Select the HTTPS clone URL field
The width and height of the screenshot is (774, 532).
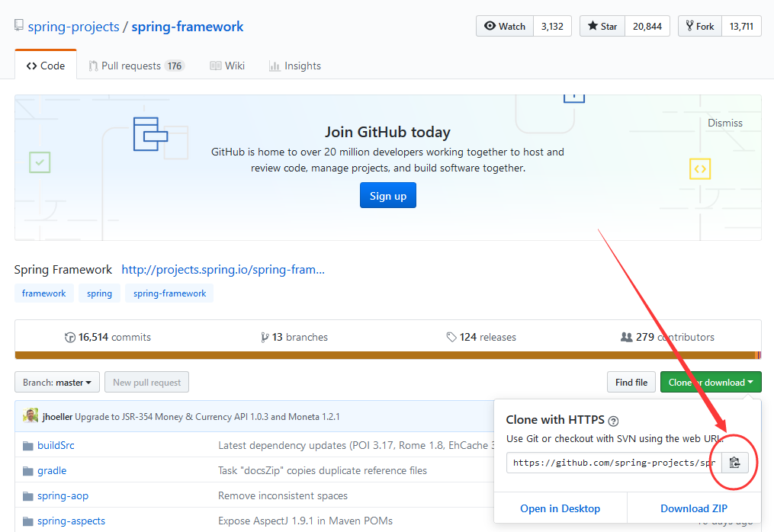(x=614, y=463)
